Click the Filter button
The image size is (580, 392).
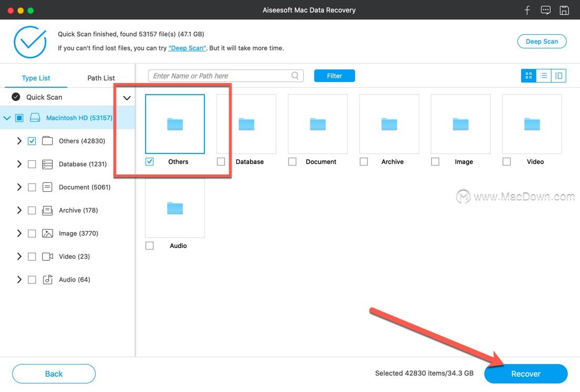tap(334, 76)
